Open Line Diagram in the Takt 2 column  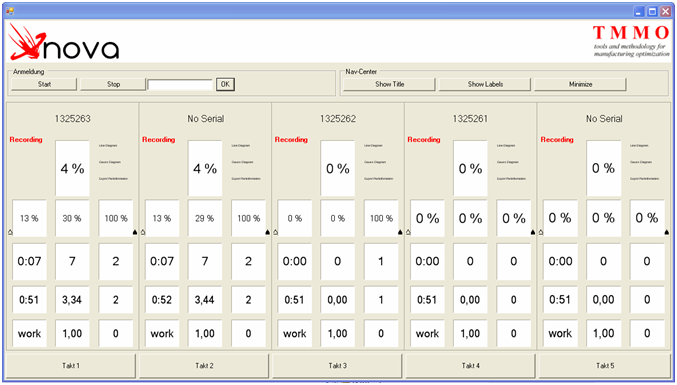click(x=240, y=145)
